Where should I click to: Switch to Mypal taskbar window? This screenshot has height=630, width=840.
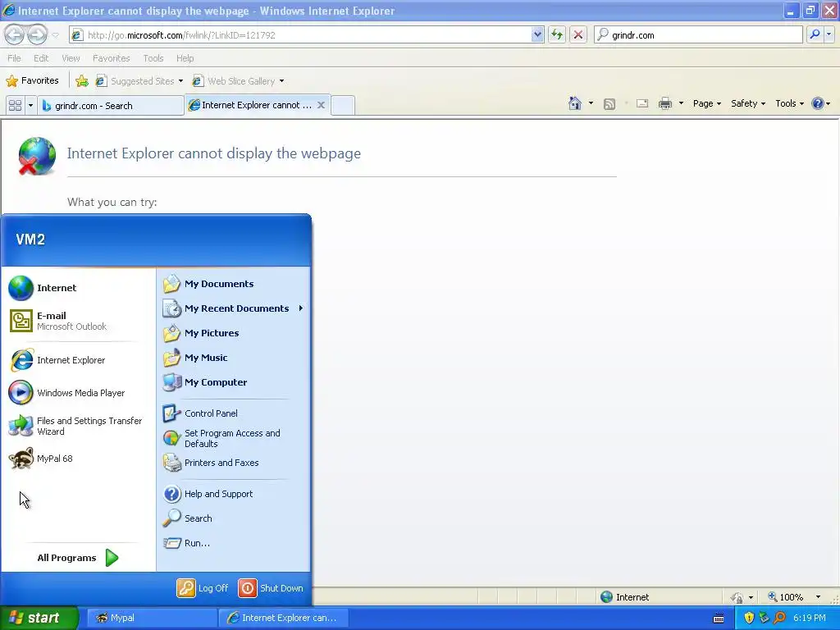152,618
